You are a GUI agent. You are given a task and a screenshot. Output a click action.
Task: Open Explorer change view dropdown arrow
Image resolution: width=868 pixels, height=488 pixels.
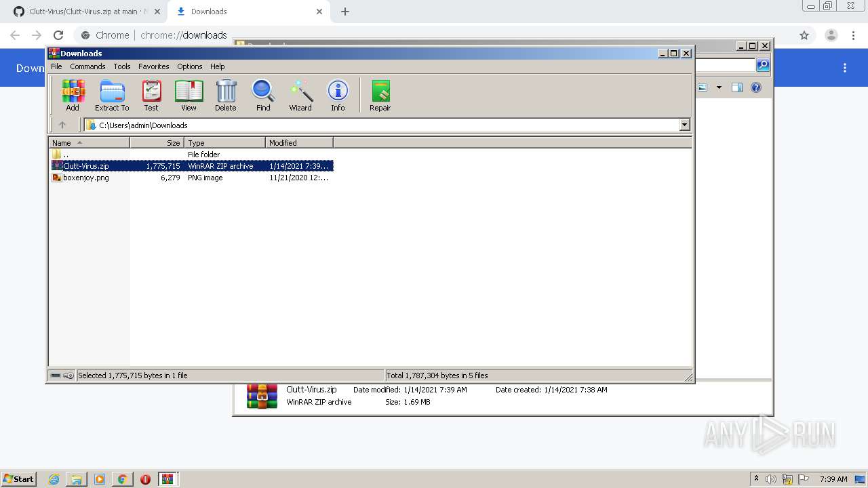tap(719, 87)
